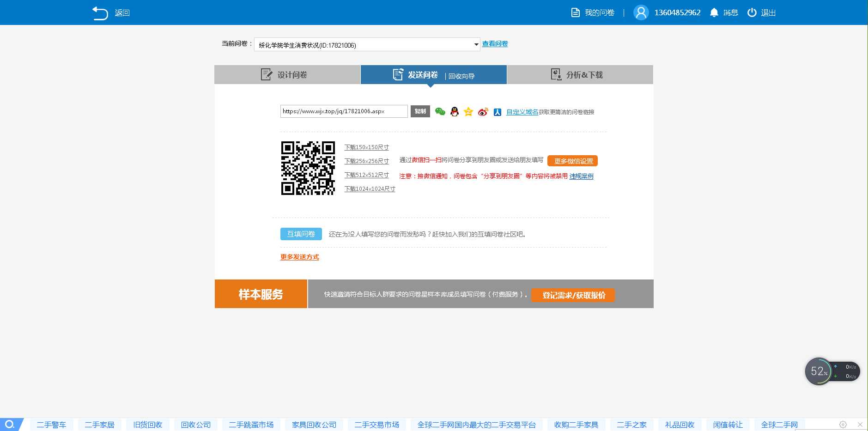Open the 全球二手网 bottom link

click(x=780, y=425)
